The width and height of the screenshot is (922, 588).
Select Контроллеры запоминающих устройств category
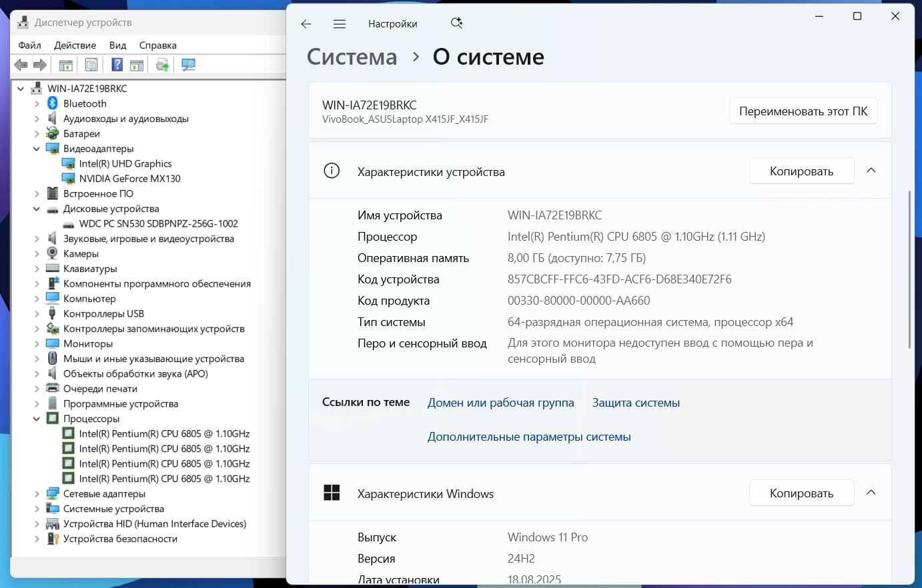[153, 329]
